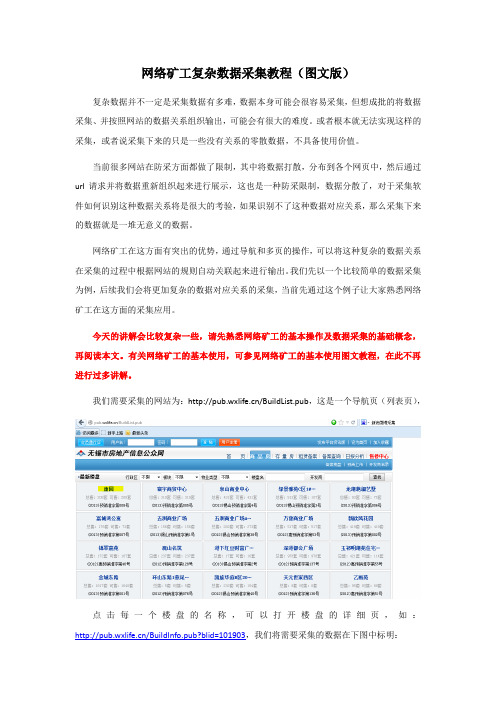This screenshot has width=496, height=702.
Task: Open the 天元世家西区 project link
Action: pos(298,578)
